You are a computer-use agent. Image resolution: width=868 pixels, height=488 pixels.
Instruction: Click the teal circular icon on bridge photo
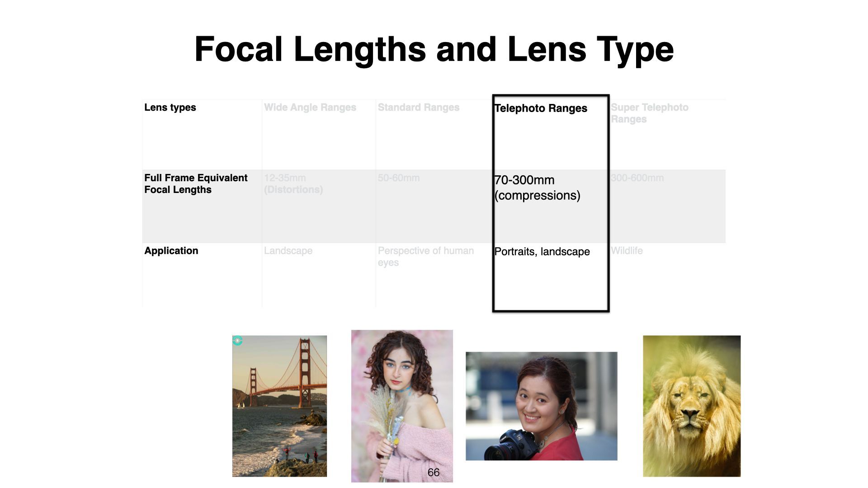[237, 341]
